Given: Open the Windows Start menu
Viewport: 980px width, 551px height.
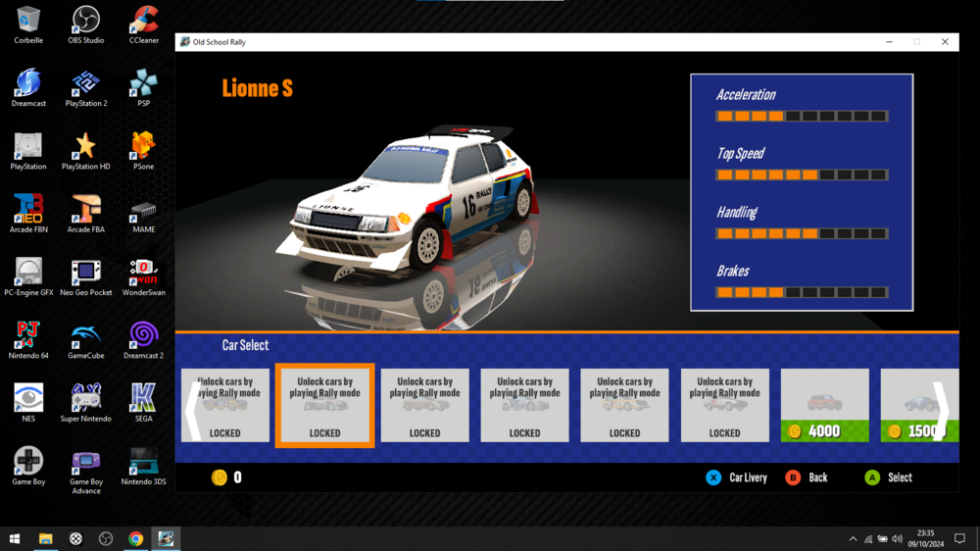Looking at the screenshot, I should pyautogui.click(x=15, y=538).
